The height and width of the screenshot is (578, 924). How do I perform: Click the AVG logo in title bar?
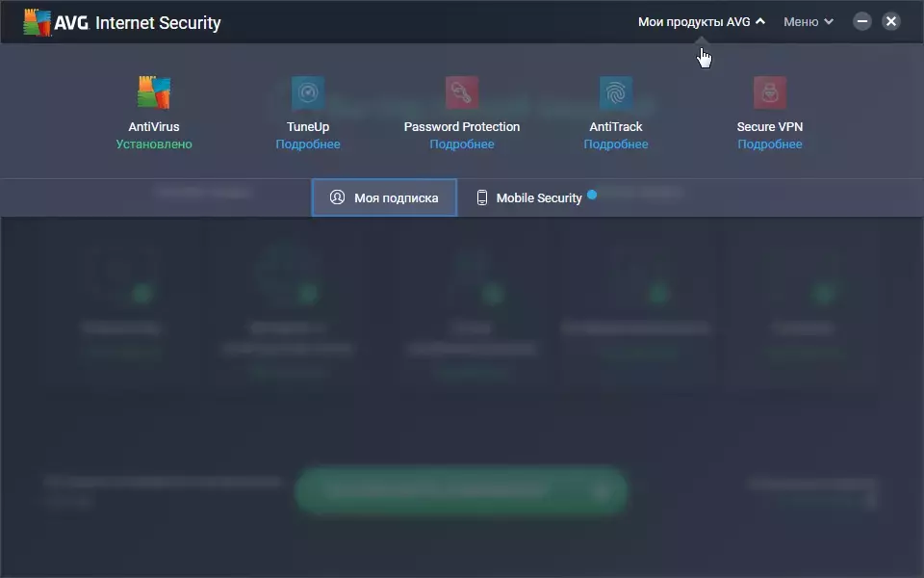coord(38,22)
